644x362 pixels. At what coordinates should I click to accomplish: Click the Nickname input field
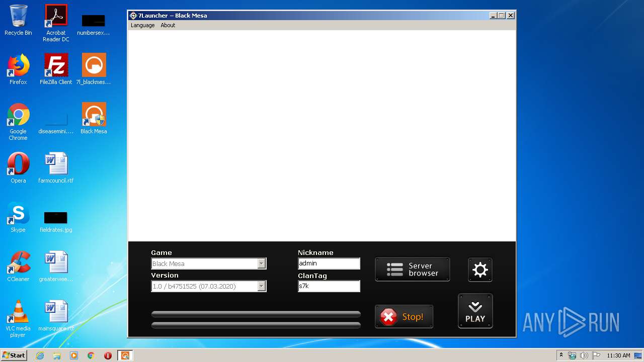tap(329, 263)
